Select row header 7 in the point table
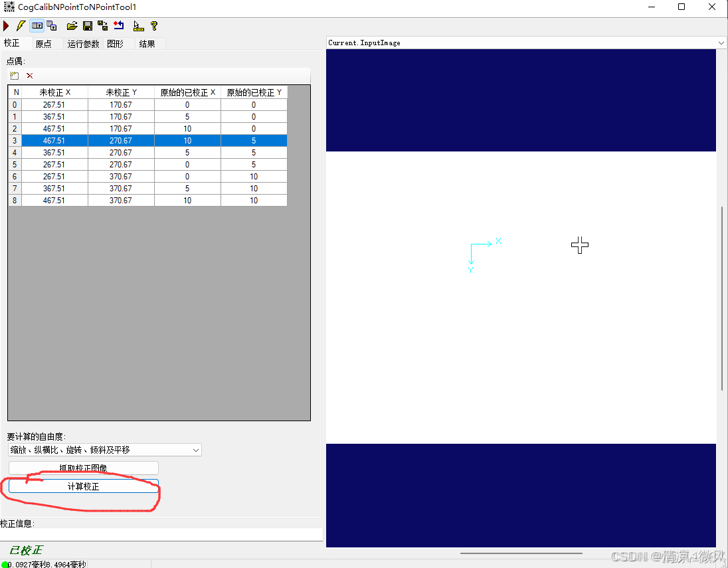The height and width of the screenshot is (568, 728). click(x=15, y=189)
